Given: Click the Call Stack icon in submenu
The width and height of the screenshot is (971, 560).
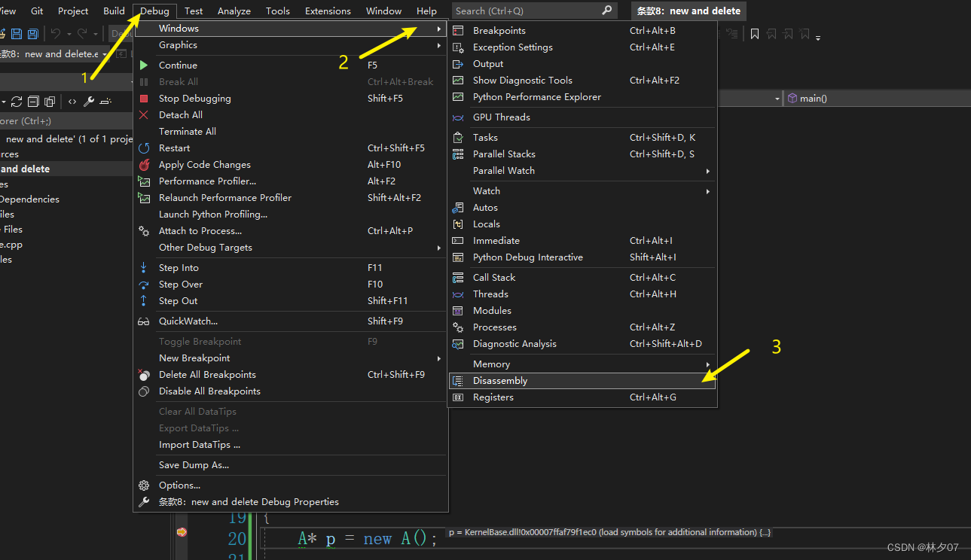Looking at the screenshot, I should (x=458, y=278).
